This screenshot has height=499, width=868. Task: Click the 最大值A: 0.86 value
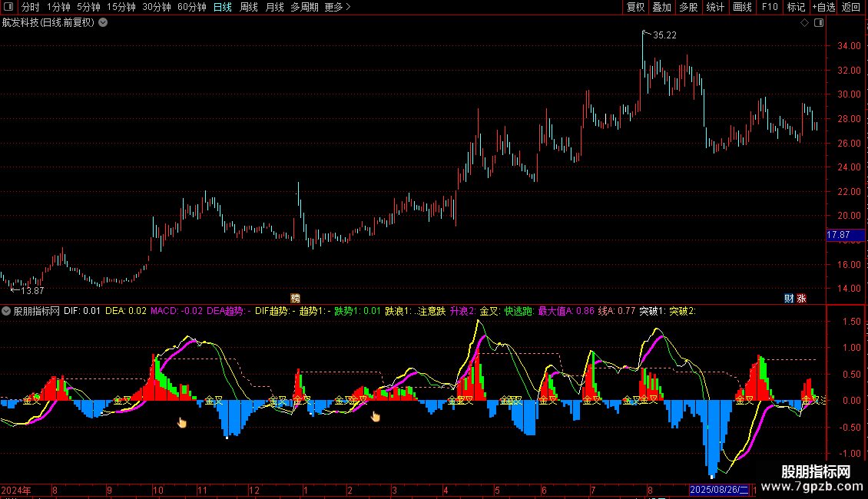click(x=566, y=312)
